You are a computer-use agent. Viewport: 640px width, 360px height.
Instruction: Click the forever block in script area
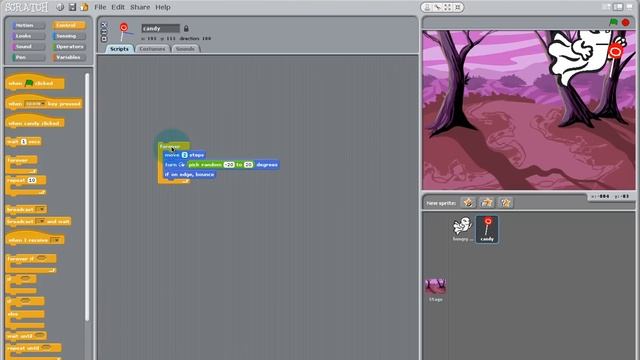click(x=169, y=146)
